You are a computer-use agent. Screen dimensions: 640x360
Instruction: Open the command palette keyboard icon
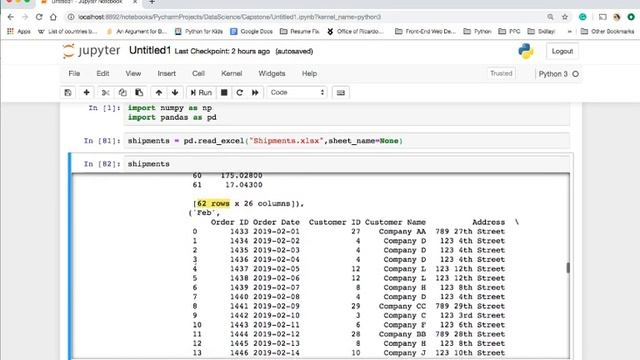pyautogui.click(x=341, y=93)
